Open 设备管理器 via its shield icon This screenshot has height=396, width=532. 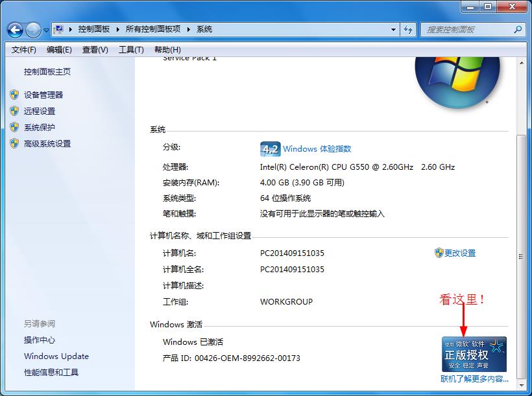15,94
